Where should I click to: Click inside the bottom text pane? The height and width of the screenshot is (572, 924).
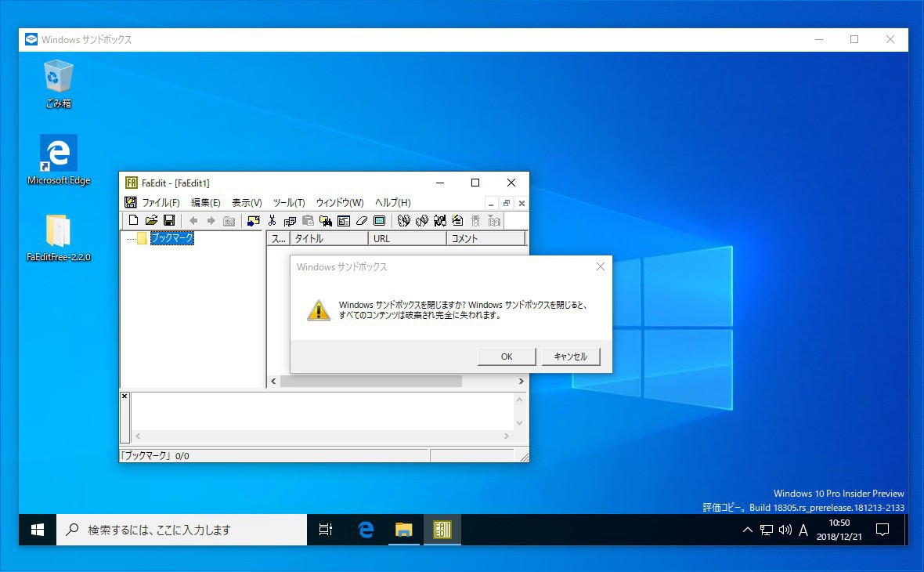pyautogui.click(x=323, y=411)
